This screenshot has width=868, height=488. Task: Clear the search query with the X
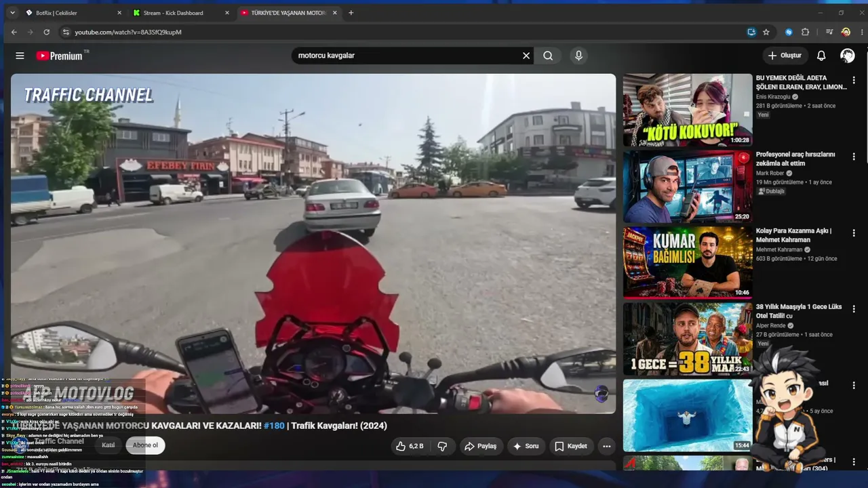click(x=526, y=56)
